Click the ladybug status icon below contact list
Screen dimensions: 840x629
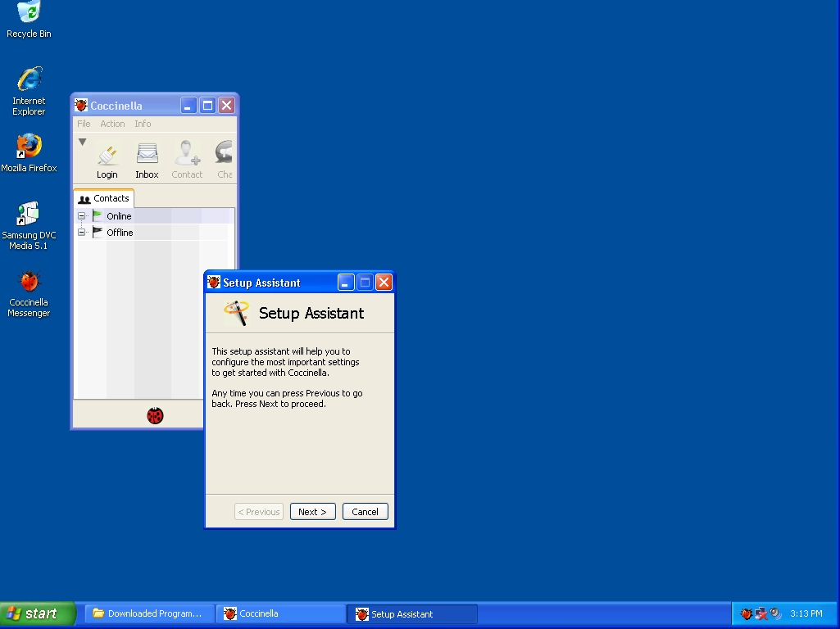pos(155,415)
